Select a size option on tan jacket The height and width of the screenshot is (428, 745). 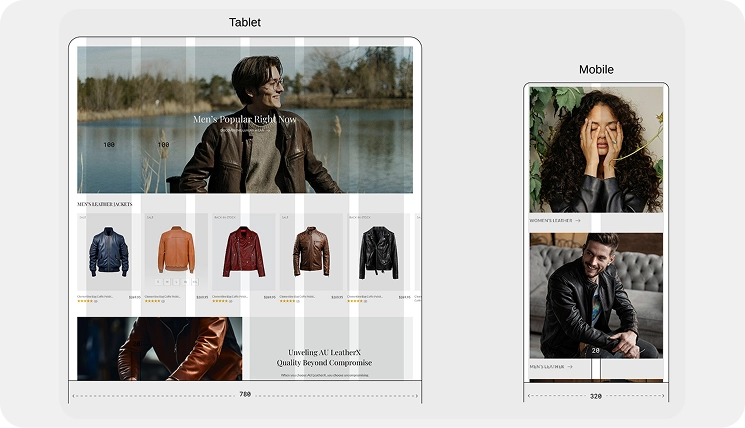(x=167, y=282)
